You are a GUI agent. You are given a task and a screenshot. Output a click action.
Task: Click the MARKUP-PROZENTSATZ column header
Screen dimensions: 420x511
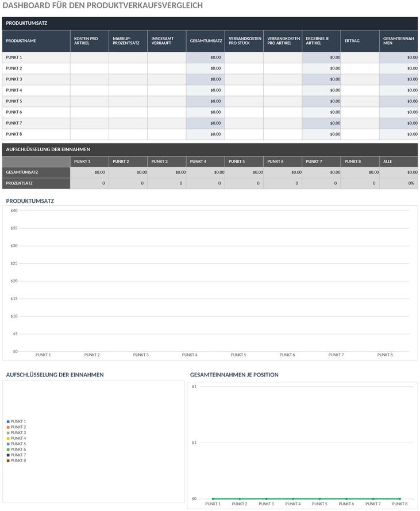(128, 41)
